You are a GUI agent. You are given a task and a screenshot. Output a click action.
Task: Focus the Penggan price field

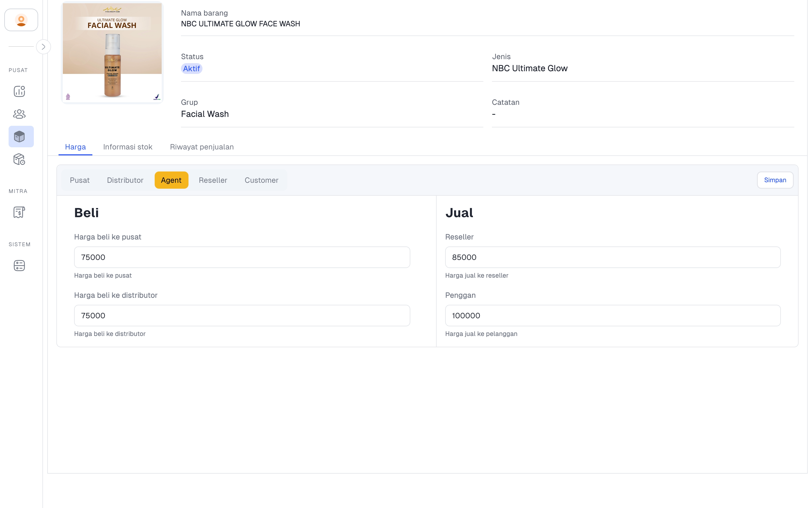tap(613, 316)
